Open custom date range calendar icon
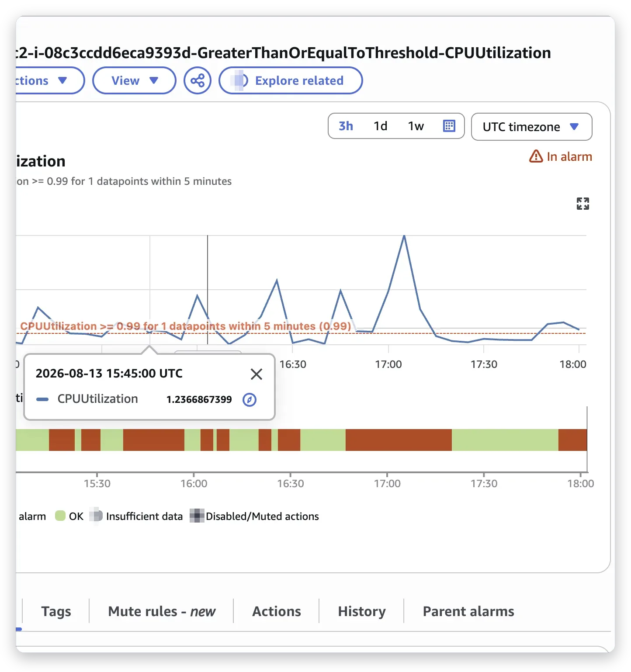 449,126
